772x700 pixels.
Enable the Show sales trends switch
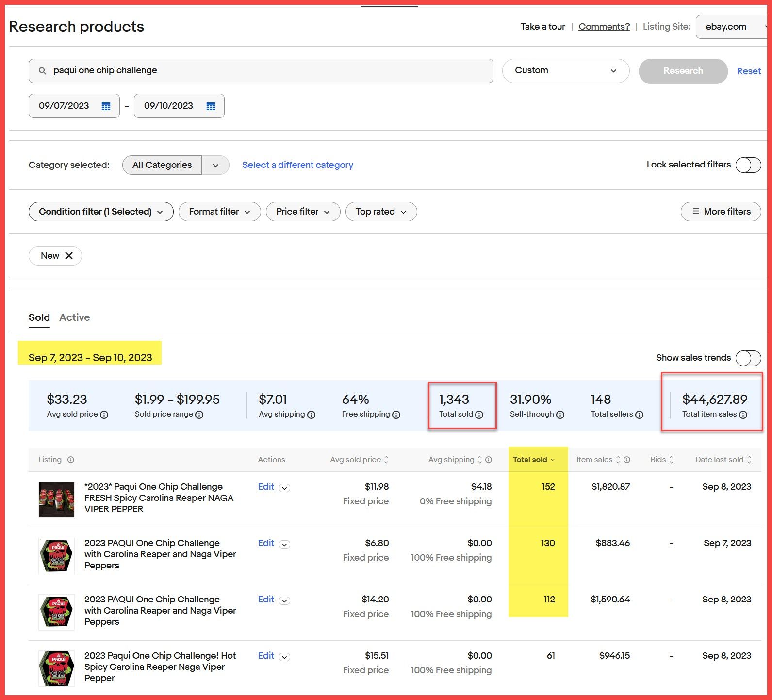coord(748,358)
